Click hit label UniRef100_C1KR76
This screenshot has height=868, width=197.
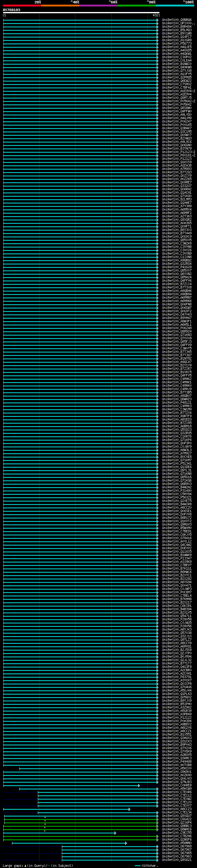177,436
